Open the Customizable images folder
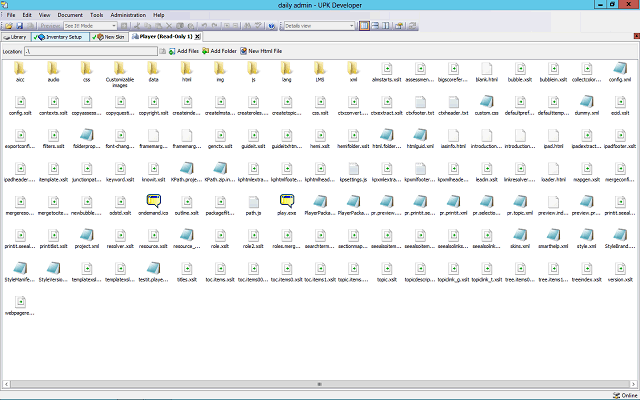Image resolution: width=640 pixels, height=400 pixels. (x=119, y=70)
